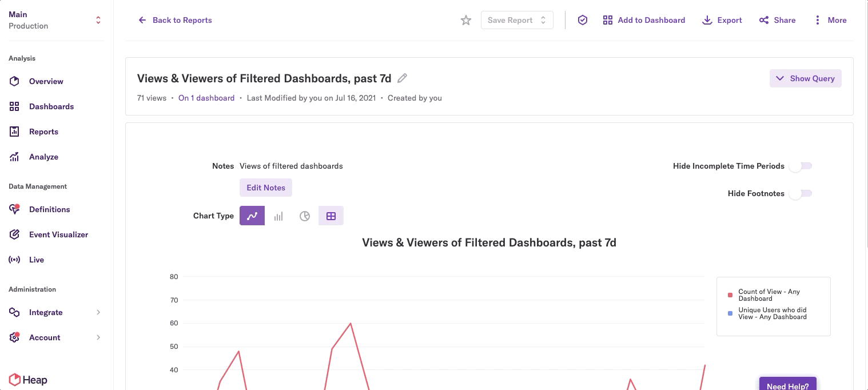The height and width of the screenshot is (390, 868).
Task: Open Event Visualizer in sidebar
Action: coord(59,234)
